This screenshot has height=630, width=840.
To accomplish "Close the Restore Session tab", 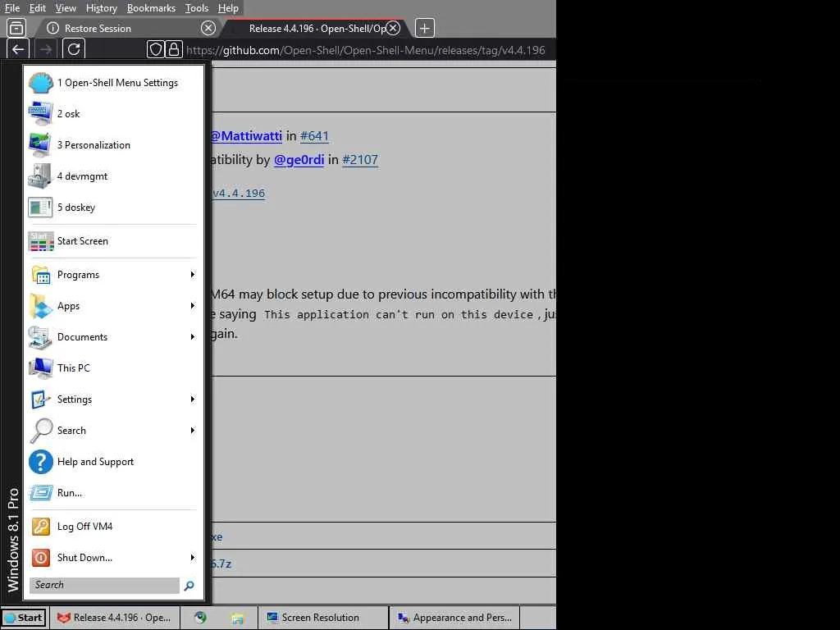I will click(x=208, y=28).
